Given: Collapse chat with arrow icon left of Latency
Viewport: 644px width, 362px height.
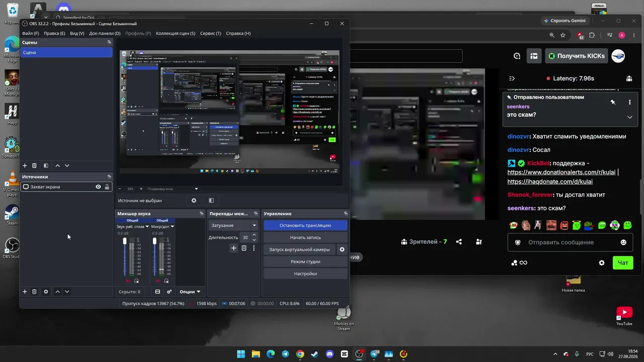Looking at the screenshot, I should 512,78.
